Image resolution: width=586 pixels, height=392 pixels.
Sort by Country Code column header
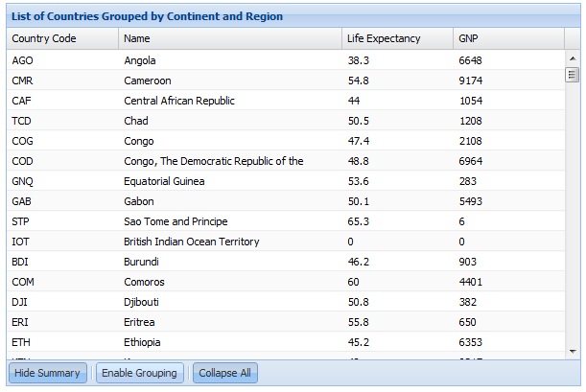(61, 38)
